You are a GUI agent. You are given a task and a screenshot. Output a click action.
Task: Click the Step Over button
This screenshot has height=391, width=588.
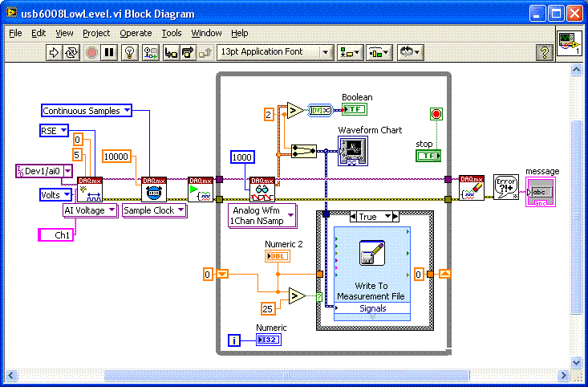click(188, 52)
